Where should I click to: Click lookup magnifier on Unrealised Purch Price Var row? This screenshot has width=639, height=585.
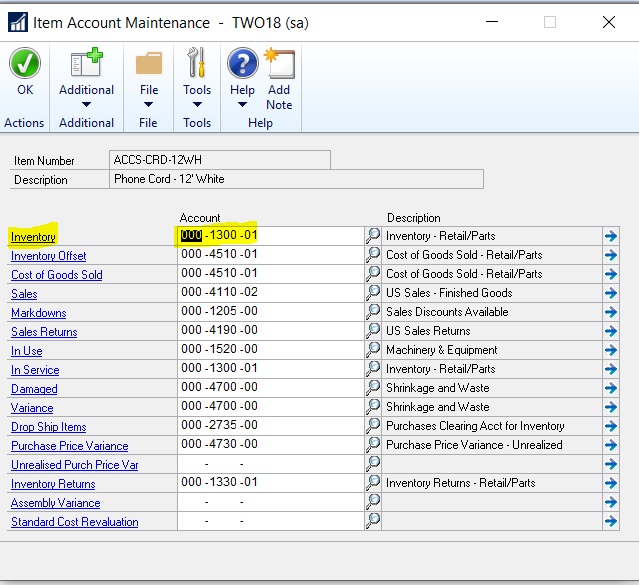point(373,464)
